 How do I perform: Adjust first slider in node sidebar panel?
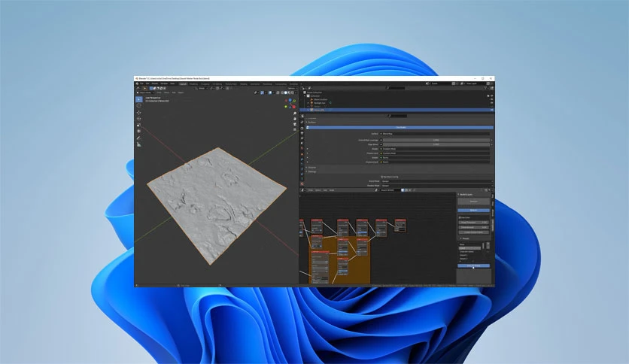tap(474, 222)
